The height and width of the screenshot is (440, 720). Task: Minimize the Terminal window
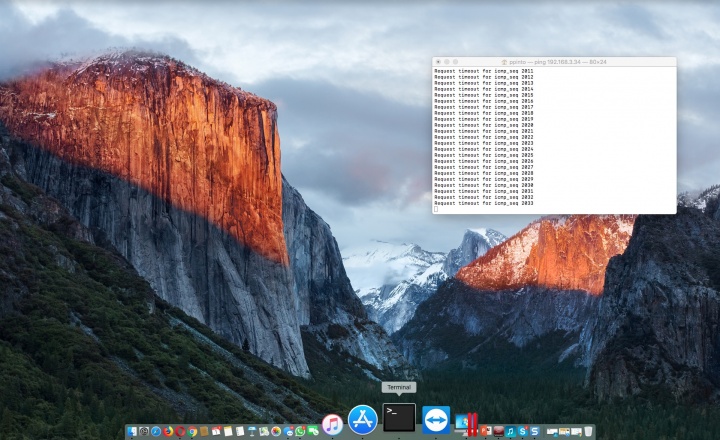coord(446,62)
